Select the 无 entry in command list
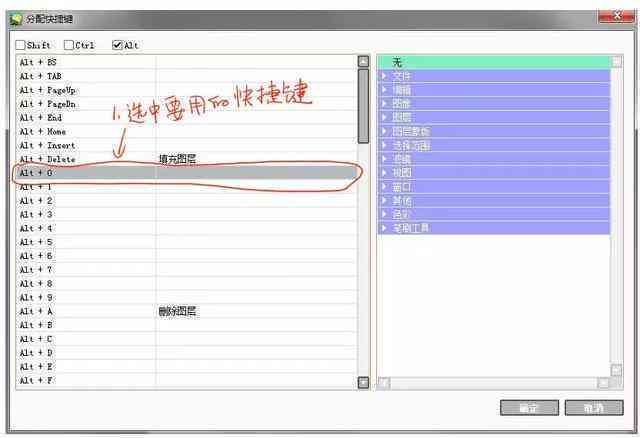 coord(494,62)
